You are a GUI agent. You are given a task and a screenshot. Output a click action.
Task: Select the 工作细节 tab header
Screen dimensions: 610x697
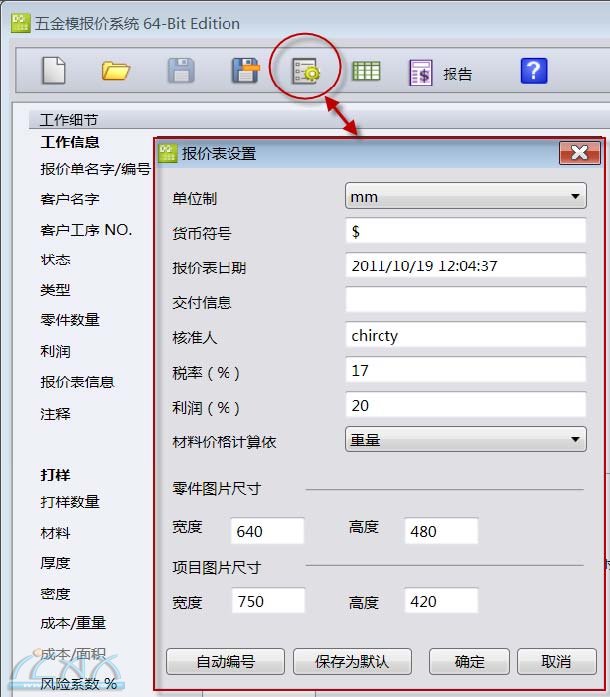pyautogui.click(x=68, y=120)
